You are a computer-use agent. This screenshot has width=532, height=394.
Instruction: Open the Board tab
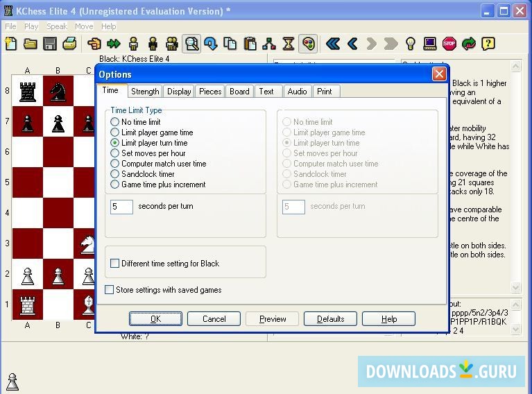239,92
